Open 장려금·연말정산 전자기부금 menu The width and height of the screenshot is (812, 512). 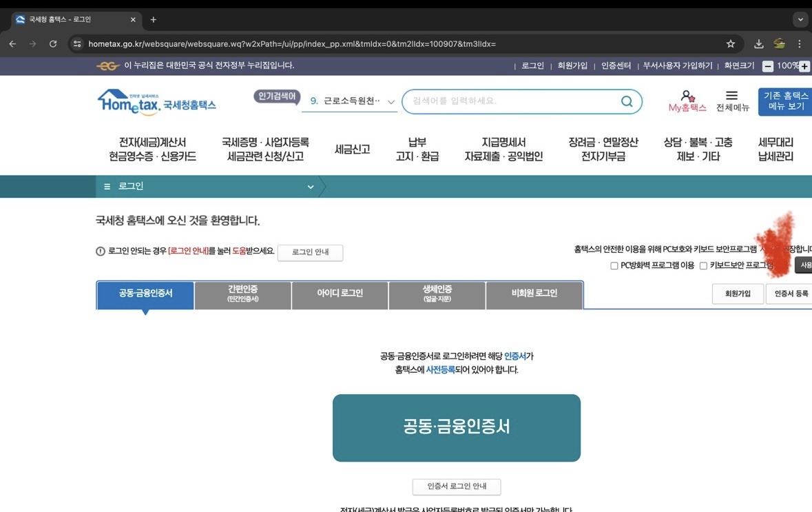pos(603,150)
